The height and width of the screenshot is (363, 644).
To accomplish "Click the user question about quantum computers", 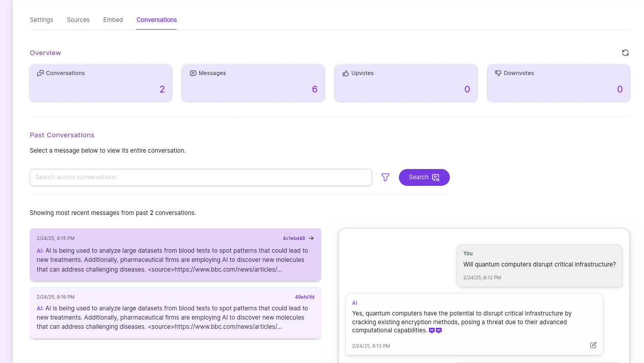I will point(539,264).
